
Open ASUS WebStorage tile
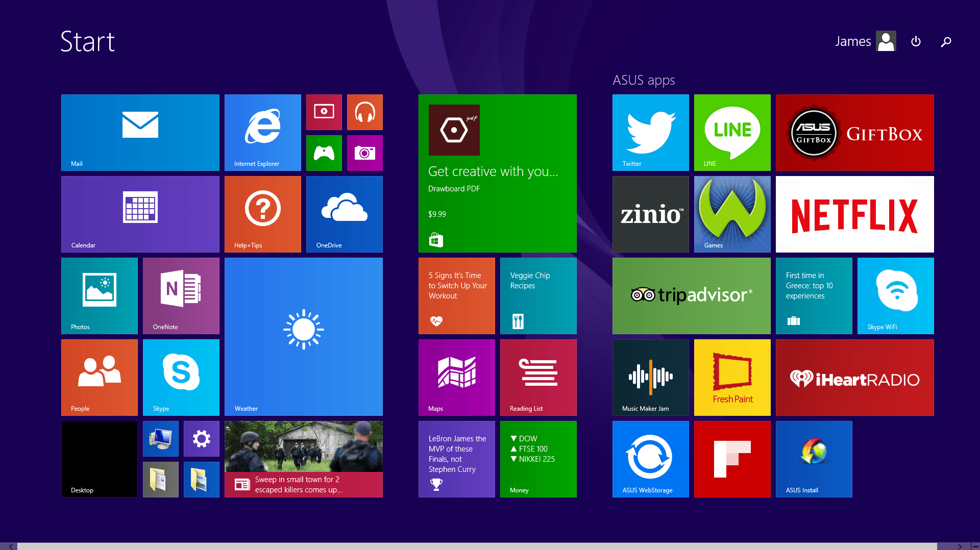point(651,459)
